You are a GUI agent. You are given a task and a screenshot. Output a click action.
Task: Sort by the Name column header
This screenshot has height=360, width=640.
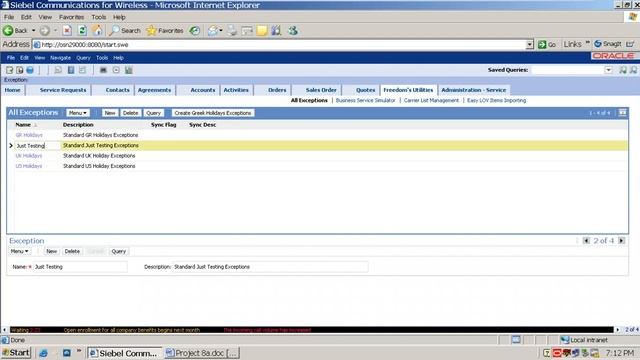tap(23, 125)
